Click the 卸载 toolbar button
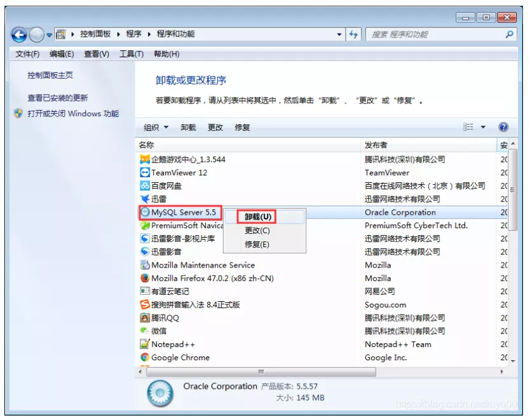The width and height of the screenshot is (530, 420). click(188, 127)
